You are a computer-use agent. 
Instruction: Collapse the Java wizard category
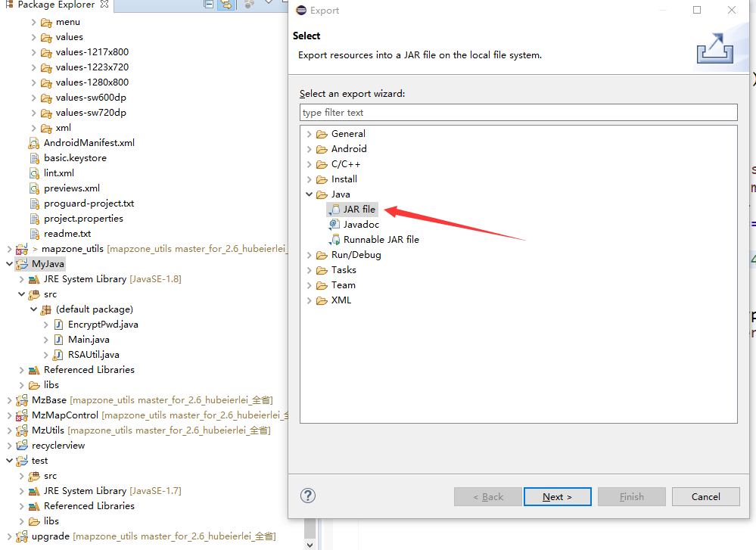point(309,194)
